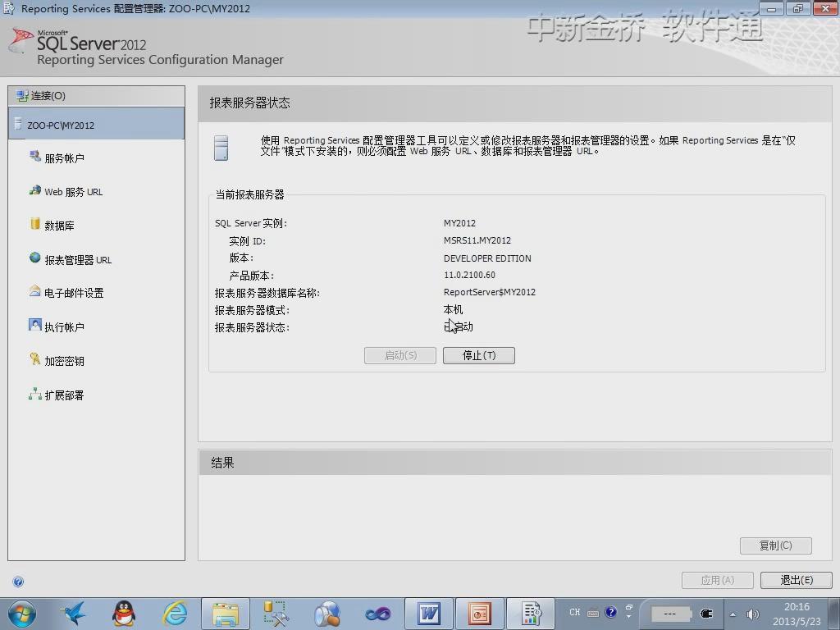Screen dimensions: 840x630
Task: Restore down the Reporting Services window
Action: click(798, 8)
